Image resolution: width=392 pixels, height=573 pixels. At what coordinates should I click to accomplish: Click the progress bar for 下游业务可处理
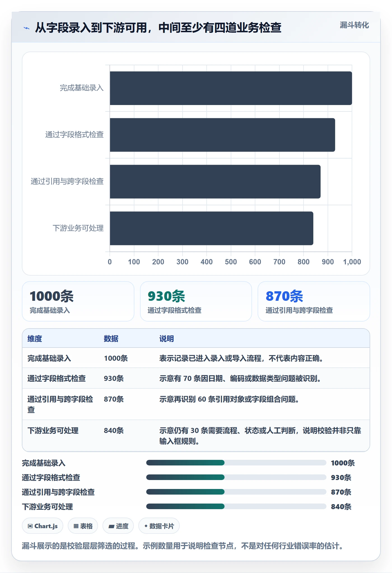[236, 506]
